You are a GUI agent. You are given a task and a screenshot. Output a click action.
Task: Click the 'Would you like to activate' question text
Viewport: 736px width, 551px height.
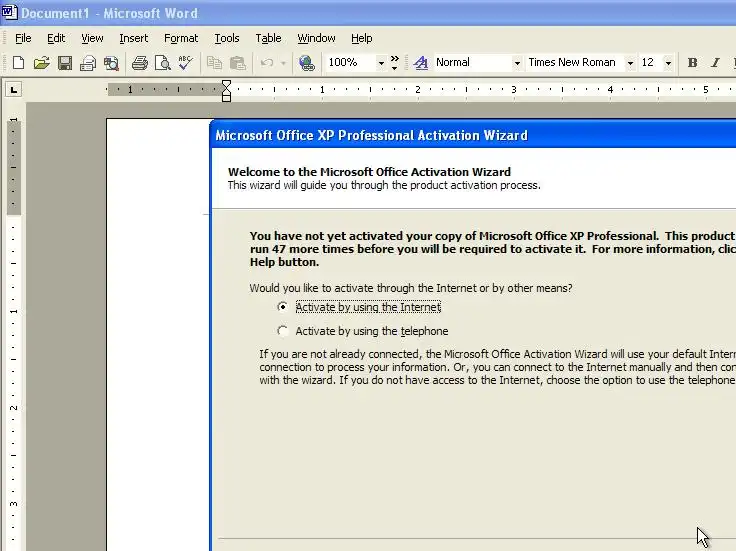411,288
